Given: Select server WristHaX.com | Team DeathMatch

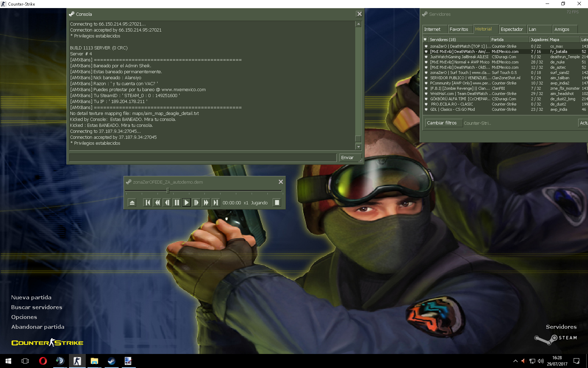Looking at the screenshot, I should pos(505,94).
